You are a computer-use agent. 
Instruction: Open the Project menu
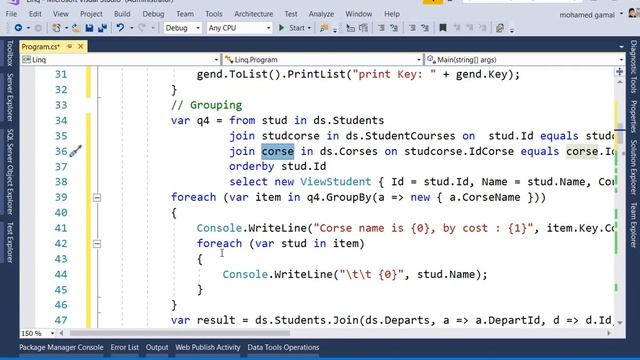[x=91, y=14]
